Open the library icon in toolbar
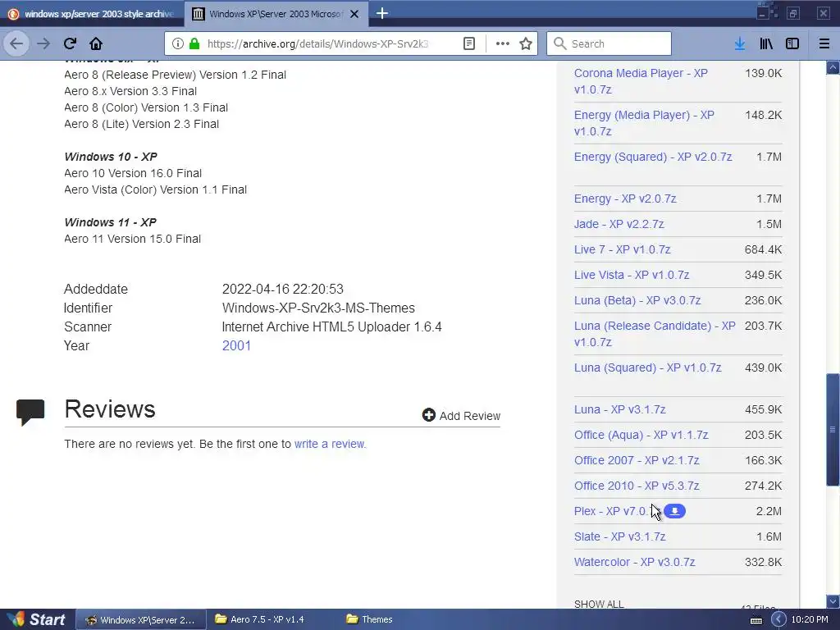This screenshot has height=630, width=840. [766, 43]
